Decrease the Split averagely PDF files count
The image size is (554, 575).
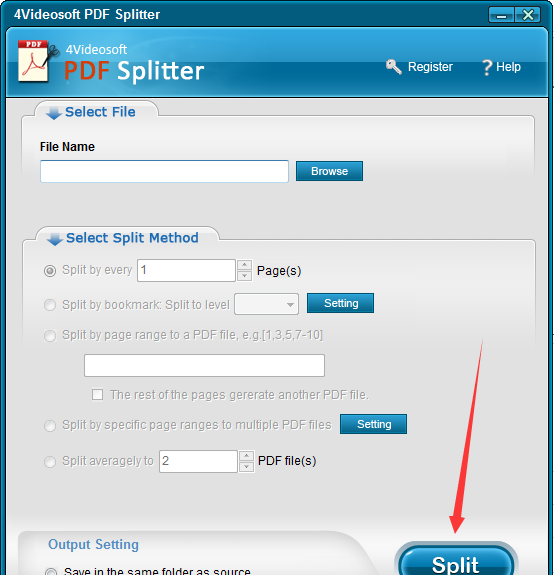[x=246, y=467]
